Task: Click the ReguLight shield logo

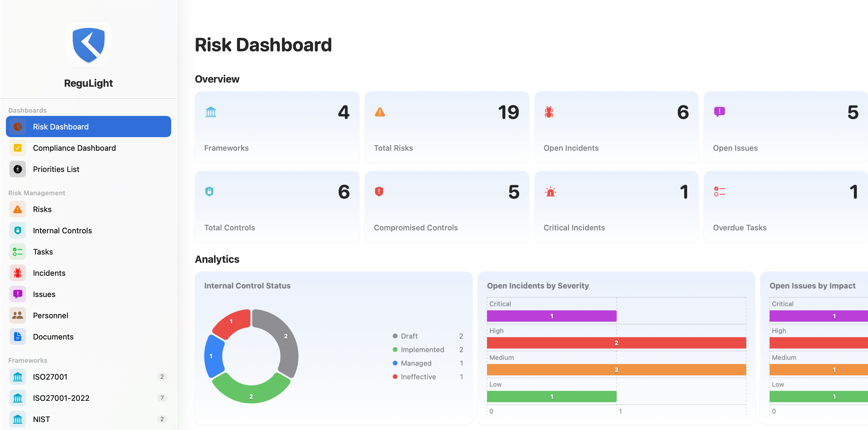Action: click(88, 45)
